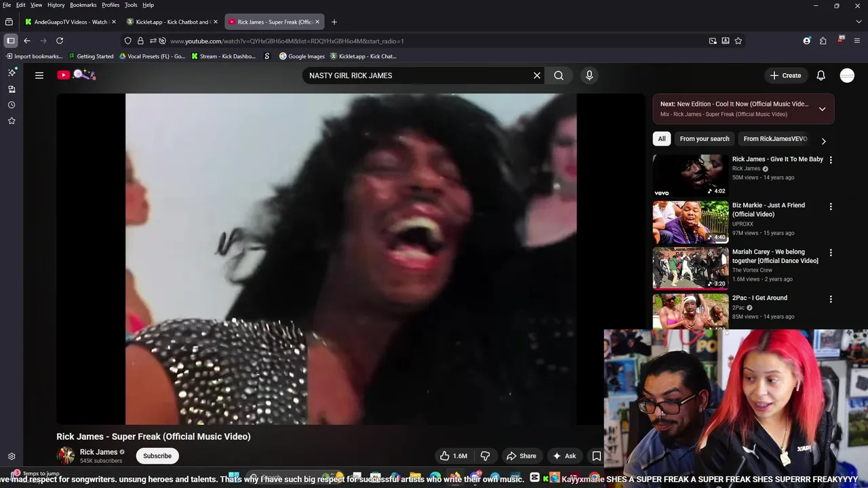Click the tracking protection shield icon
Viewport: 868px width, 488px height.
[x=127, y=41]
